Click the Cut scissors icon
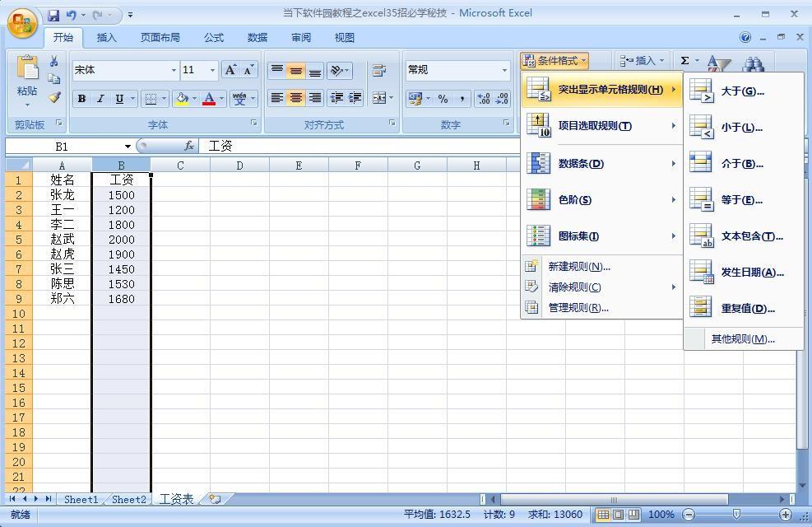 click(x=54, y=62)
